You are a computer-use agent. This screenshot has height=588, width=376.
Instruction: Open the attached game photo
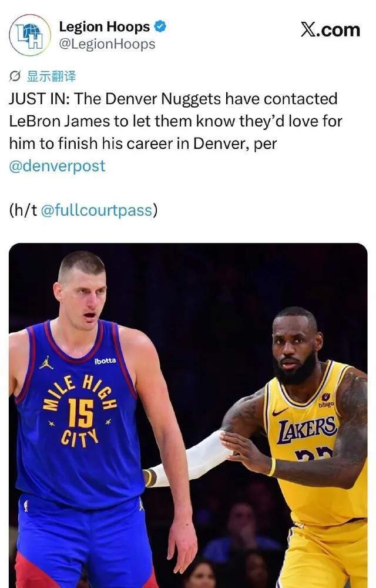tap(188, 416)
